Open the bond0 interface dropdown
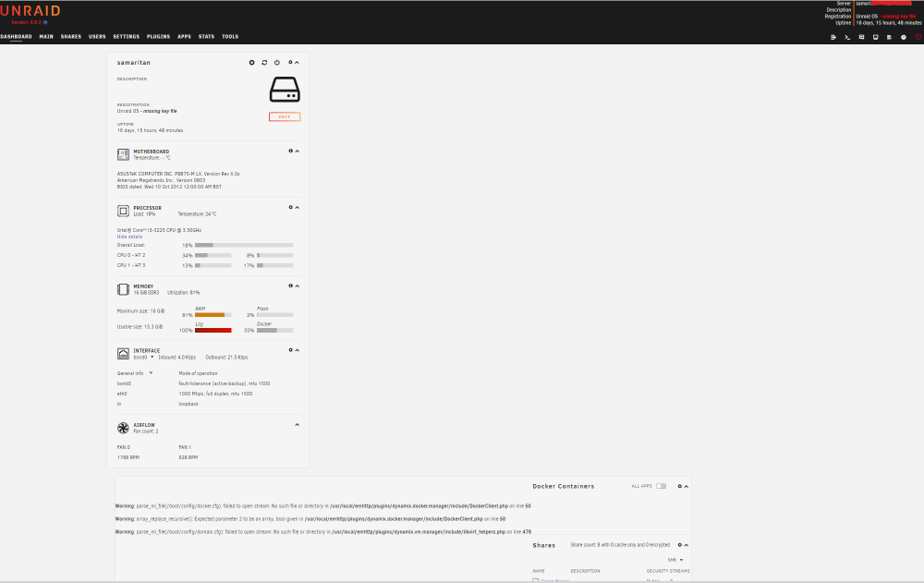This screenshot has height=583, width=924. (143, 358)
